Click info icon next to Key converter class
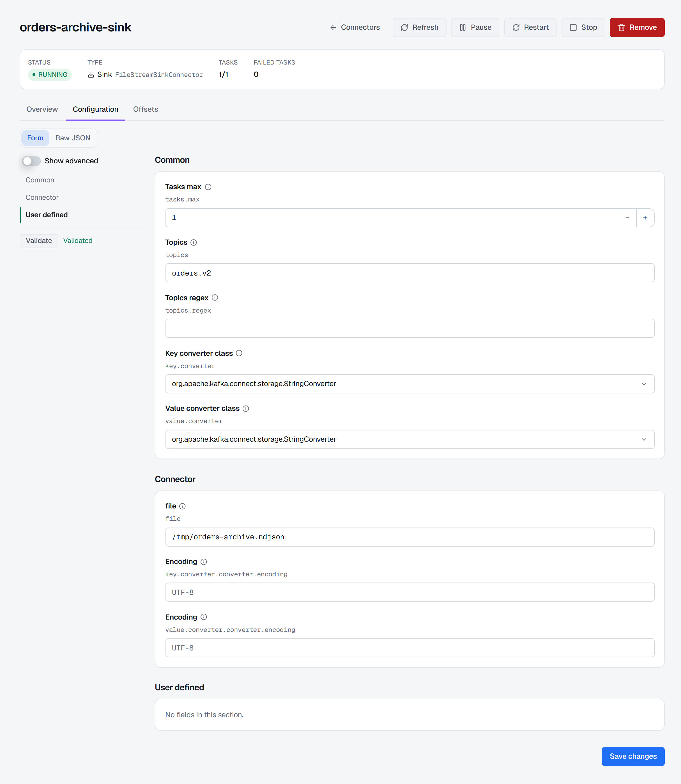The image size is (681, 784). pyautogui.click(x=239, y=353)
